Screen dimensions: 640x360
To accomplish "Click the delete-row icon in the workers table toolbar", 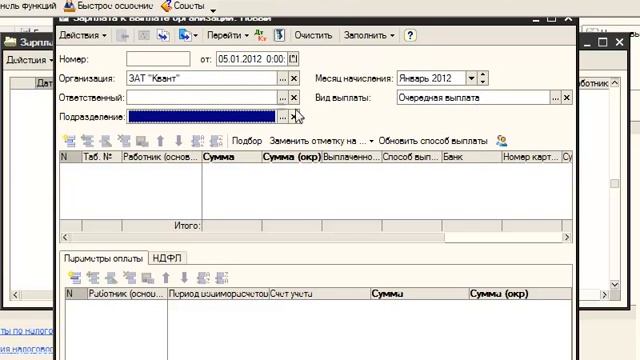I will [124, 141].
